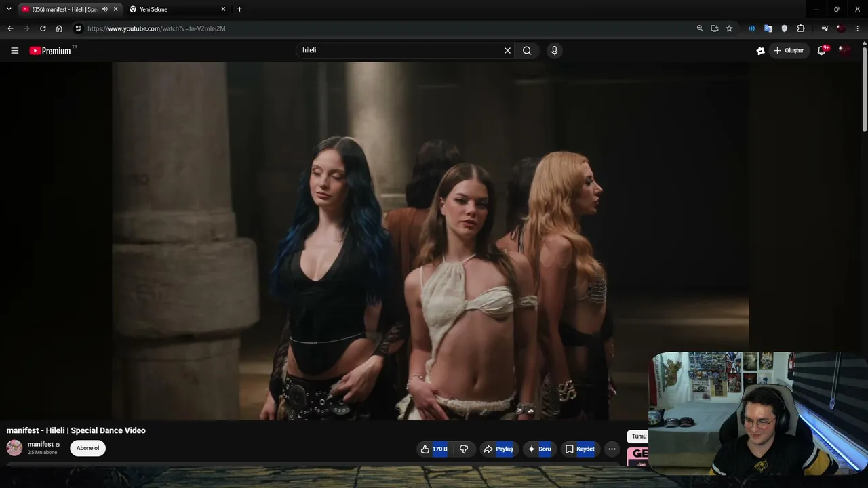The image size is (868, 488).
Task: Open the star-shaped icon beside Oluştur
Action: [x=761, y=50]
